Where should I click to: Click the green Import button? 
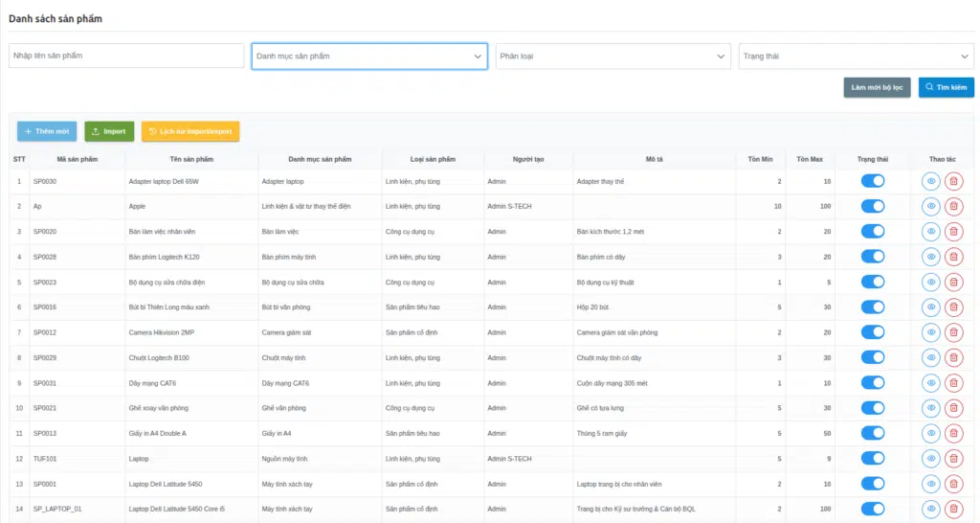(x=109, y=131)
